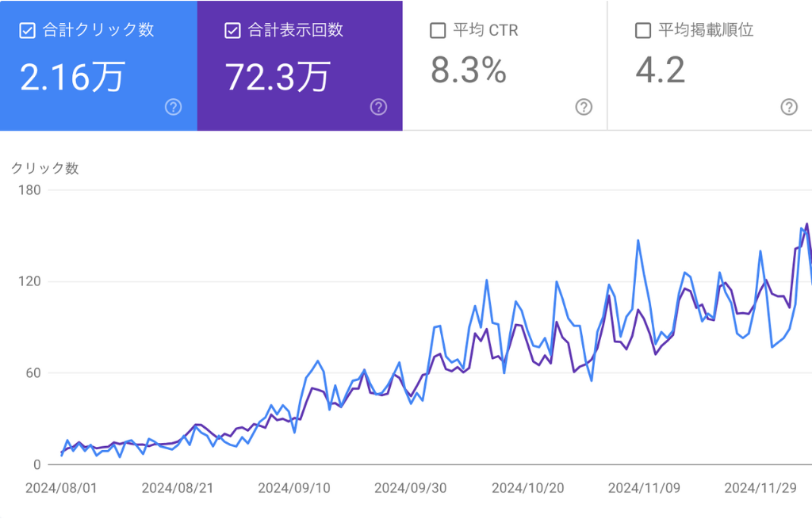Select the 72.3万 total impressions value
The height and width of the screenshot is (519, 812).
click(278, 77)
